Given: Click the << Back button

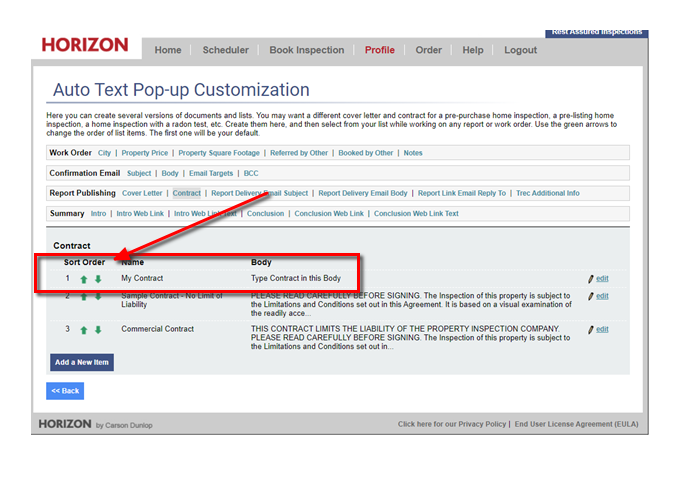Looking at the screenshot, I should tap(65, 391).
